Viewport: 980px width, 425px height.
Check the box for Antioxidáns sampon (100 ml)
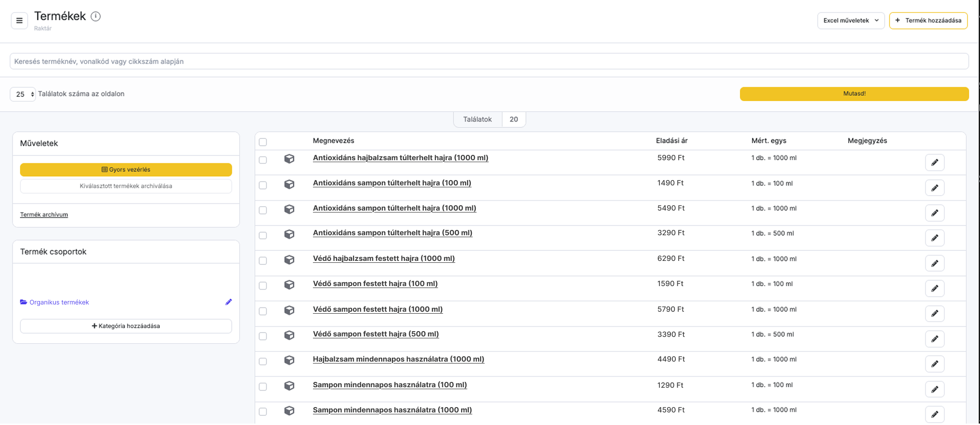263,185
